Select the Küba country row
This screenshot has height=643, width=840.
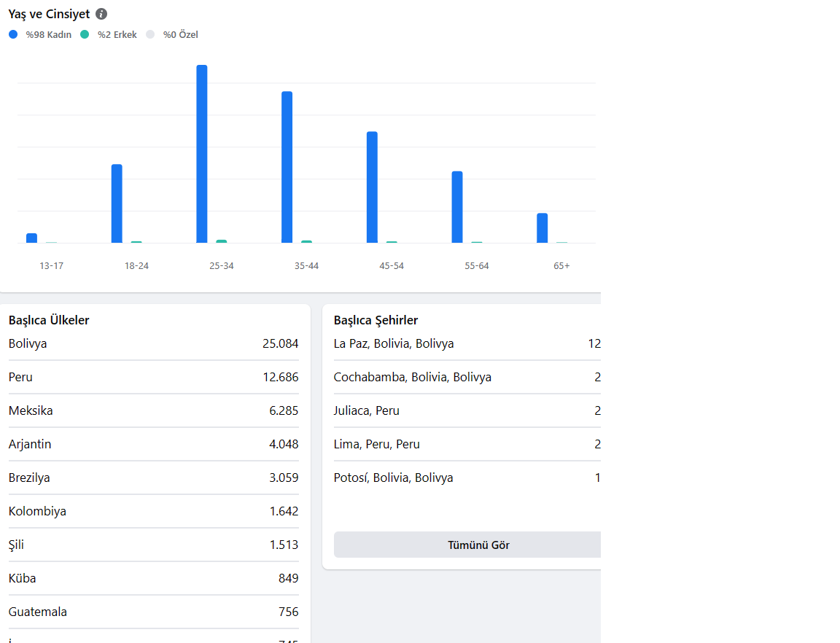tap(154, 578)
